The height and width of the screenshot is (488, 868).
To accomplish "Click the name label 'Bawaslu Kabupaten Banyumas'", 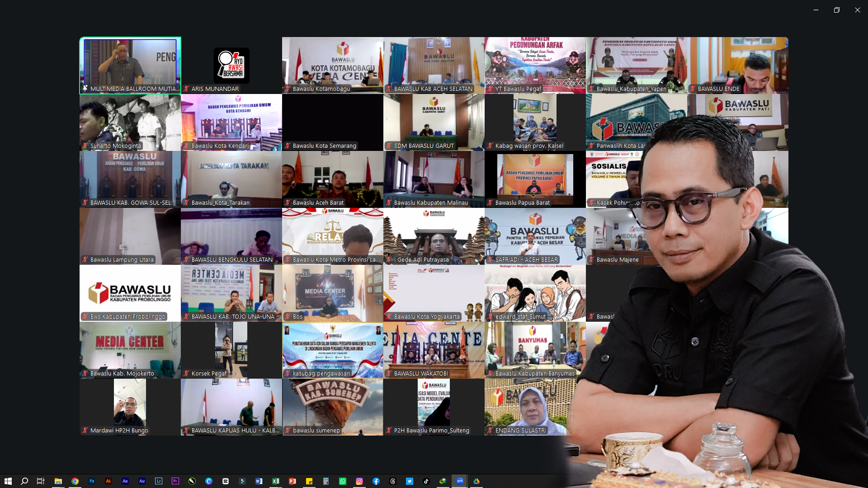I will [535, 374].
